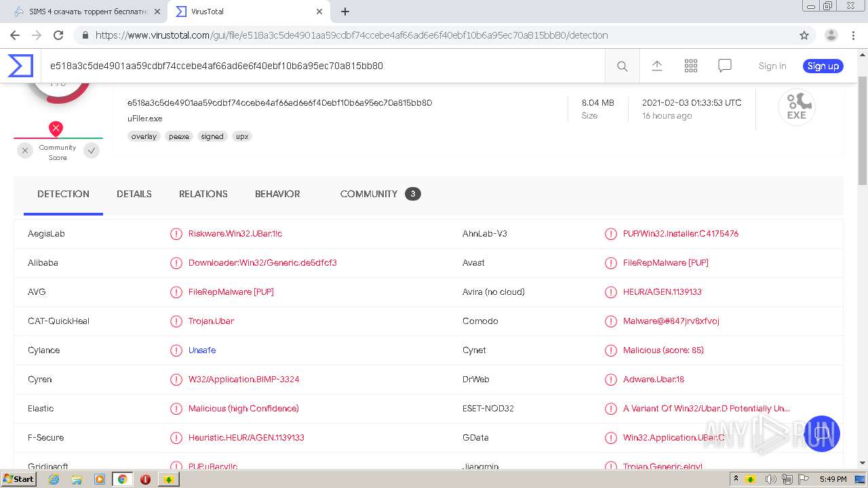The width and height of the screenshot is (868, 488).
Task: Click the Sign in link
Action: [772, 66]
